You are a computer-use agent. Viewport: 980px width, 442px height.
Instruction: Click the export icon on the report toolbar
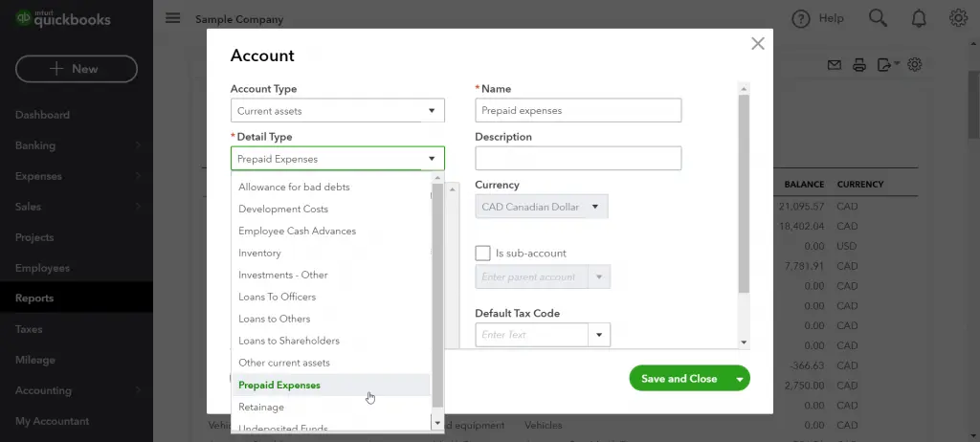tap(885, 64)
